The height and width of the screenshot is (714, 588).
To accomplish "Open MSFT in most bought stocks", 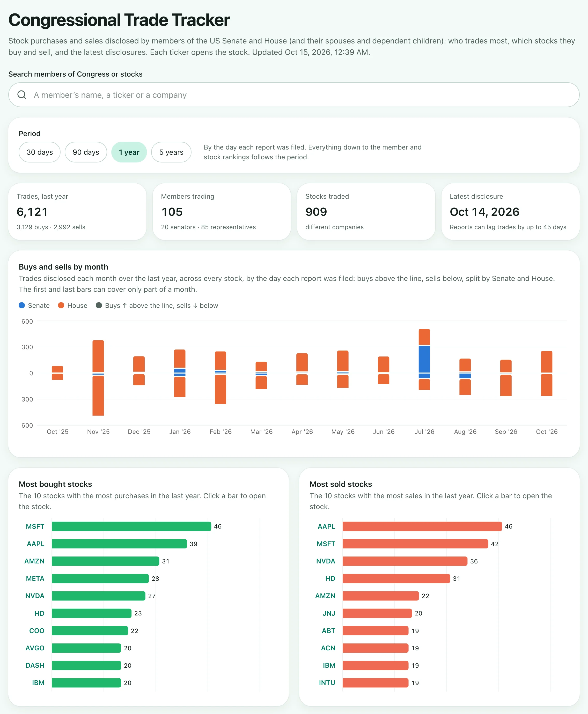I will pos(35,526).
